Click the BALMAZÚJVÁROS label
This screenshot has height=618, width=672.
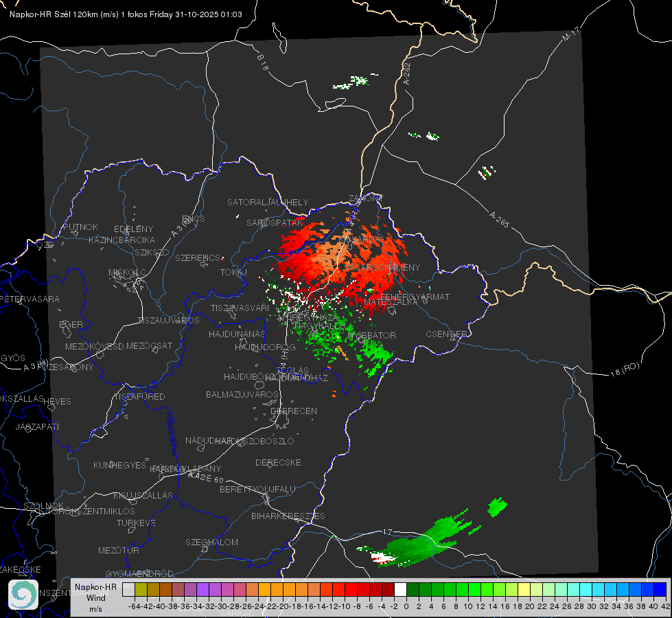[242, 394]
